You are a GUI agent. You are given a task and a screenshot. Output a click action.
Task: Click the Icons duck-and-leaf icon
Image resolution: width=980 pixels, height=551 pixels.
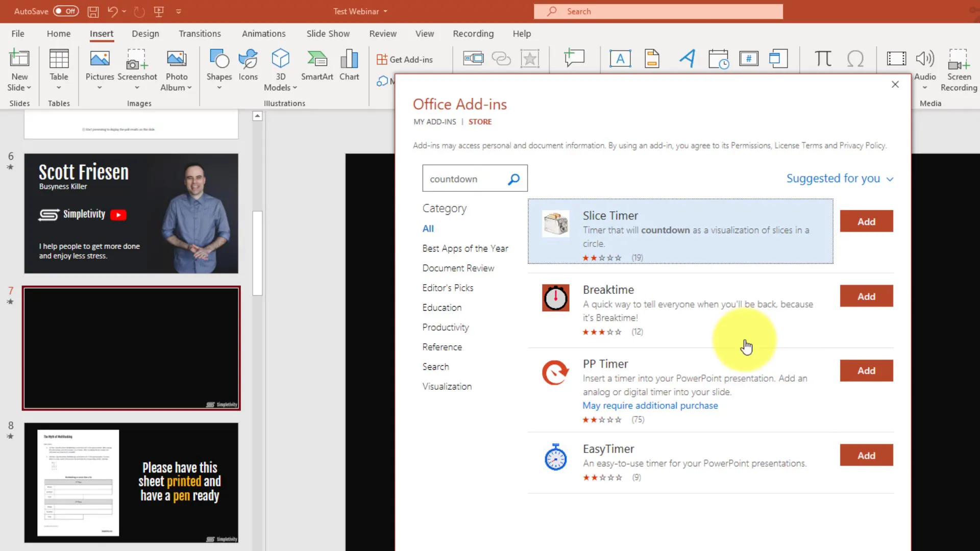[248, 59]
